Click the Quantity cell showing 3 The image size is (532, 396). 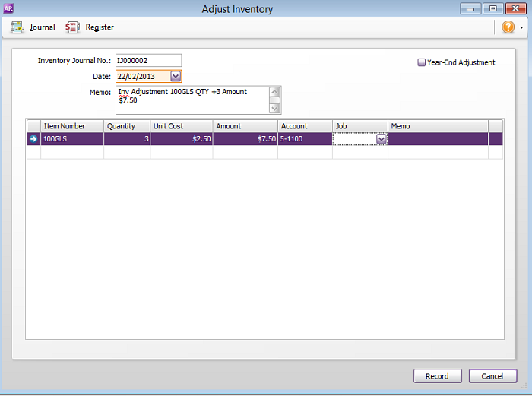[127, 139]
